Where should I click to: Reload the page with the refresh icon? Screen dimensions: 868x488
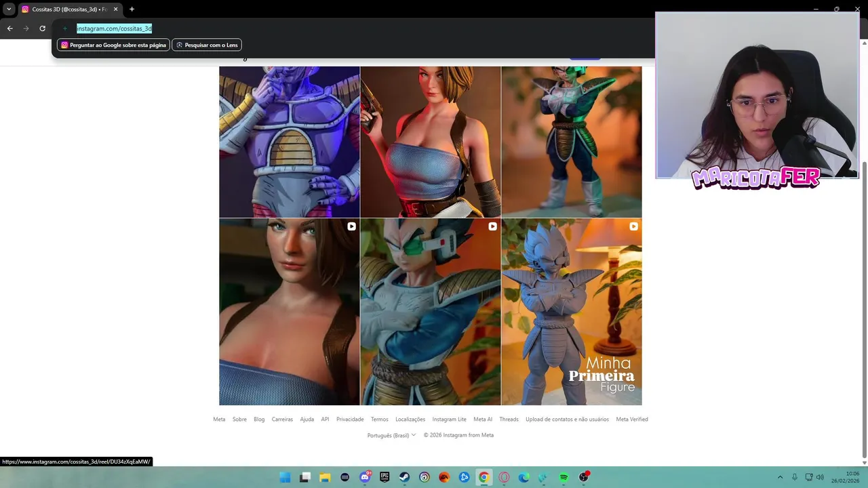[42, 28]
